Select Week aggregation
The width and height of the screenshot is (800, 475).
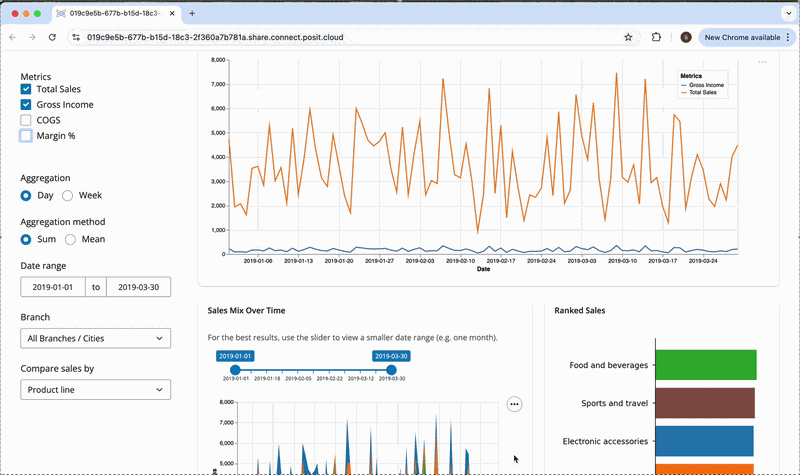point(68,196)
